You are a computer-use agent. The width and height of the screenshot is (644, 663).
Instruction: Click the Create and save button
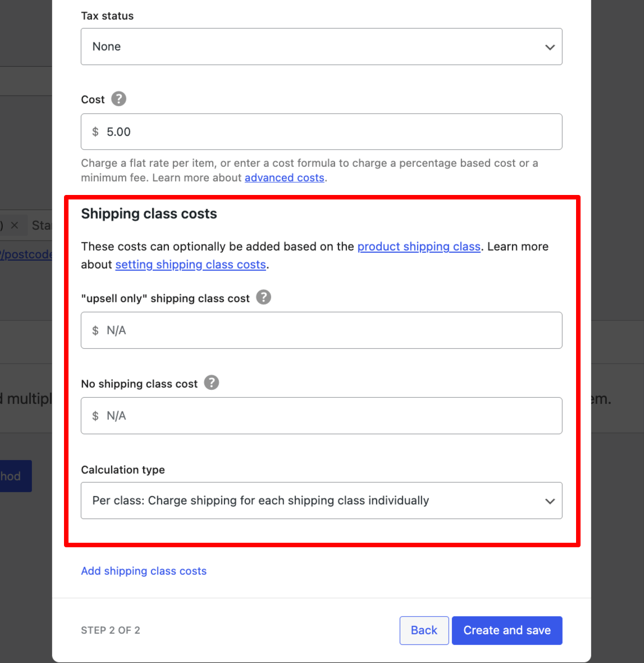point(506,630)
